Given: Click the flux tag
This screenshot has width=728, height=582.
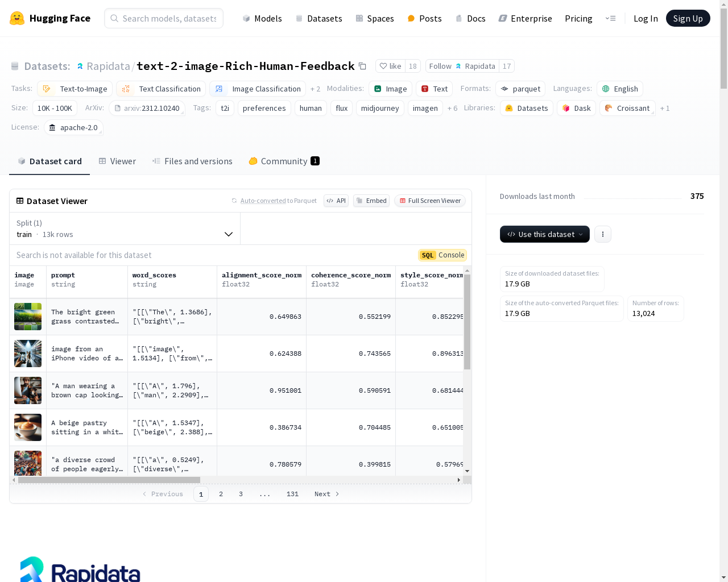Looking at the screenshot, I should (342, 108).
